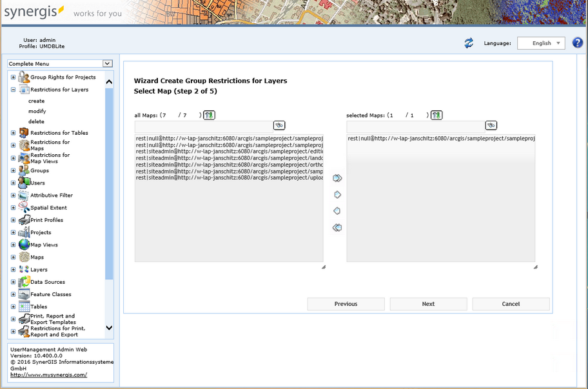
Task: Click the sort icon next to all Maps counter
Action: 208,115
